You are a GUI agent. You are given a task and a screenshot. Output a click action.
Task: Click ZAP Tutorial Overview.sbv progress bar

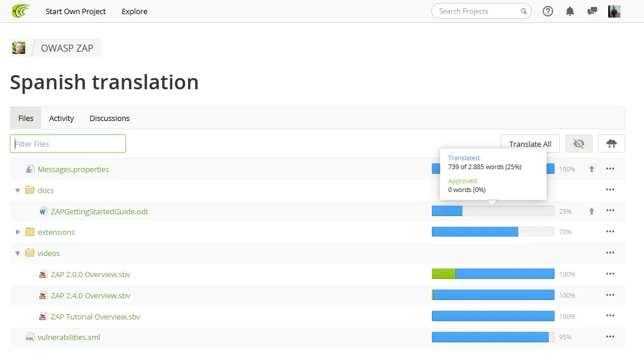coord(493,316)
